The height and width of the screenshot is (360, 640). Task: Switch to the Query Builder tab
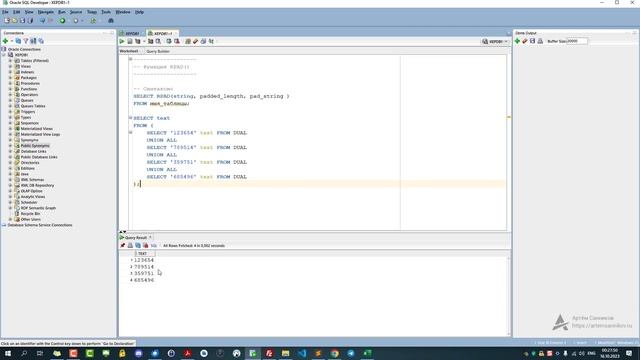point(158,51)
